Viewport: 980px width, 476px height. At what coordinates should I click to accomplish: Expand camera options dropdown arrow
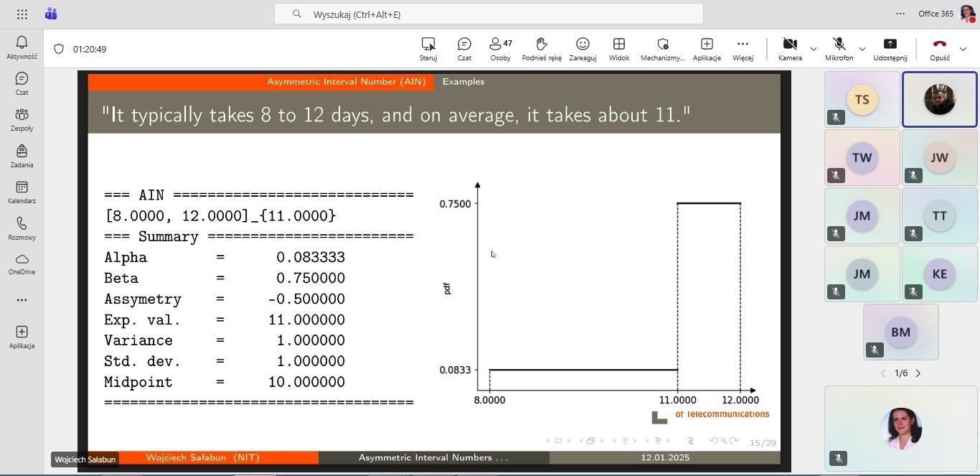click(x=813, y=49)
